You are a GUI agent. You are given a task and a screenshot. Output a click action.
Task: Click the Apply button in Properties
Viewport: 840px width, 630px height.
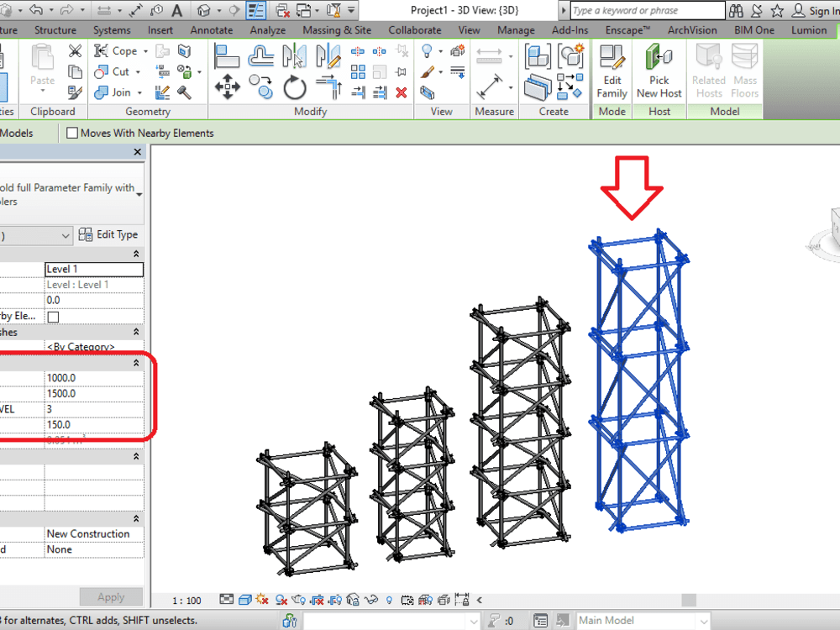pyautogui.click(x=111, y=596)
